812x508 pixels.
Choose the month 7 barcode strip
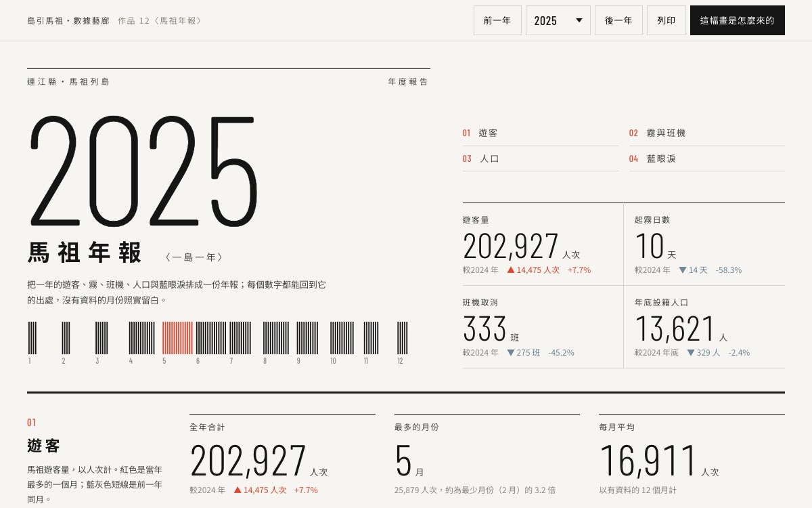[240, 338]
